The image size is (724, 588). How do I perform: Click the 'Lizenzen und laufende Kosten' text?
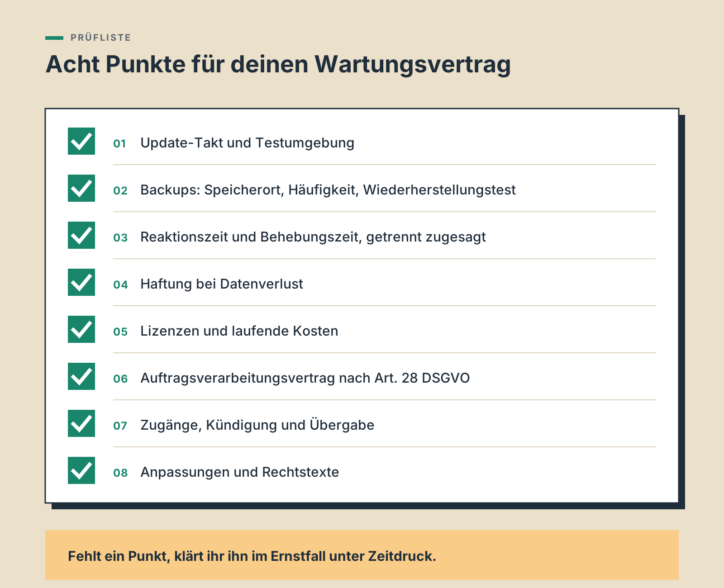(239, 331)
